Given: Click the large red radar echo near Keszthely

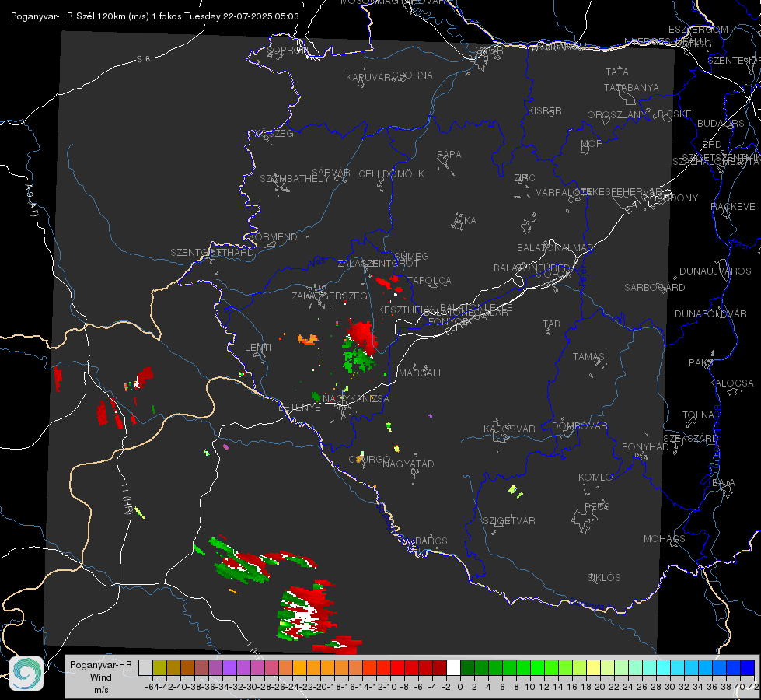Looking at the screenshot, I should click(362, 334).
